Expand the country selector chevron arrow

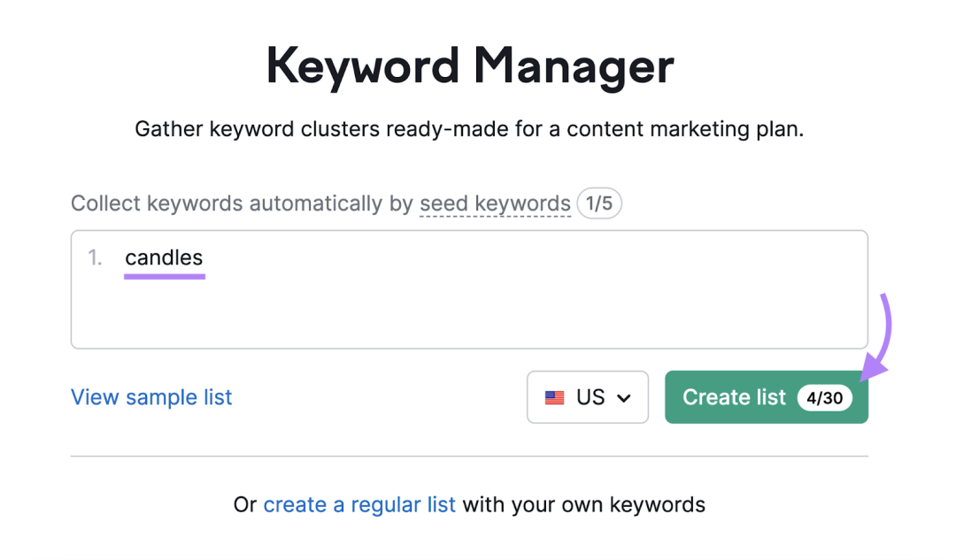pos(623,398)
